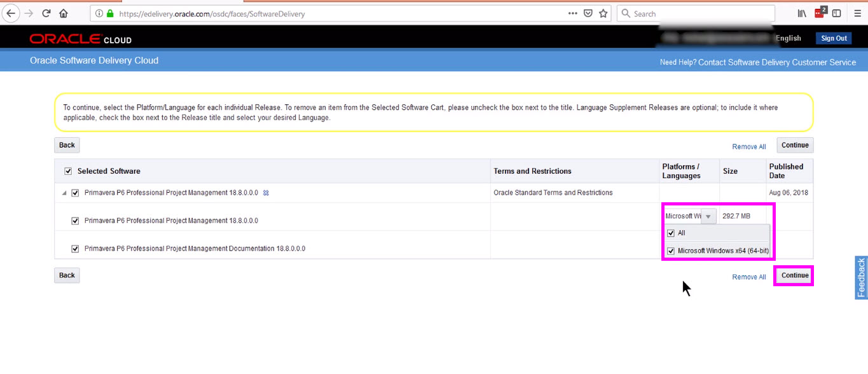Collapse the Primavera P6 release tree triangle
Screen dimensions: 868x374
[x=64, y=193]
